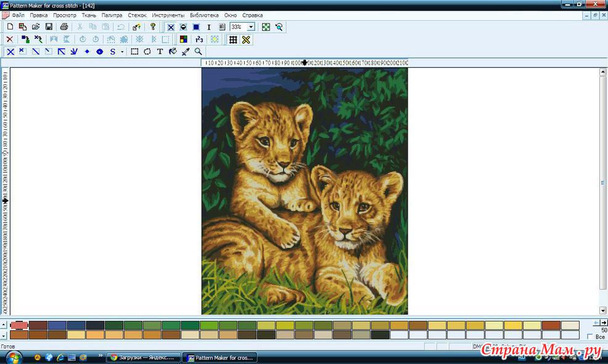Select the magnifier tool in drawing toolbar
The width and height of the screenshot is (608, 364).
click(x=198, y=52)
